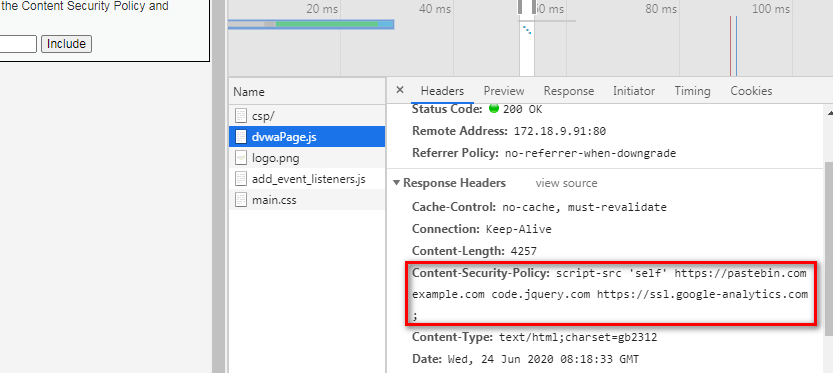Click the text field beside Include
The width and height of the screenshot is (833, 373).
(18, 44)
